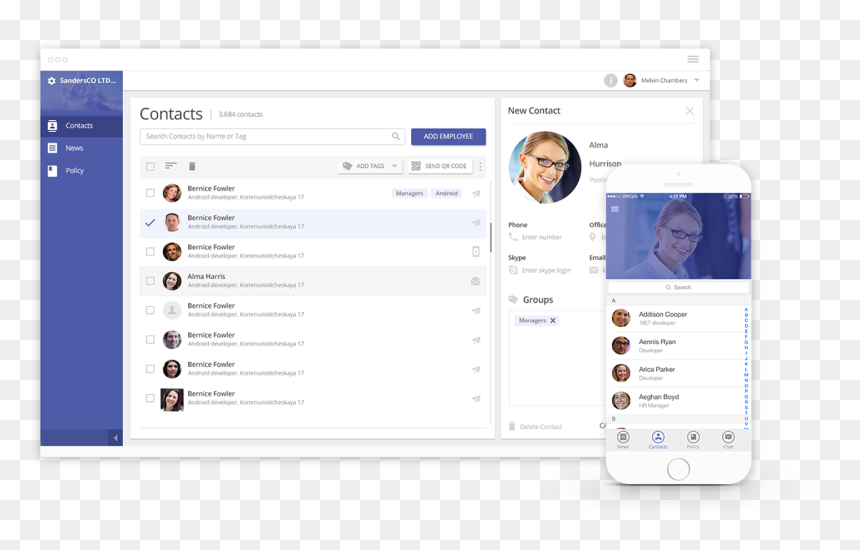Uncheck the selected second Bernice Fowler row
The width and height of the screenshot is (860, 550).
pos(150,223)
